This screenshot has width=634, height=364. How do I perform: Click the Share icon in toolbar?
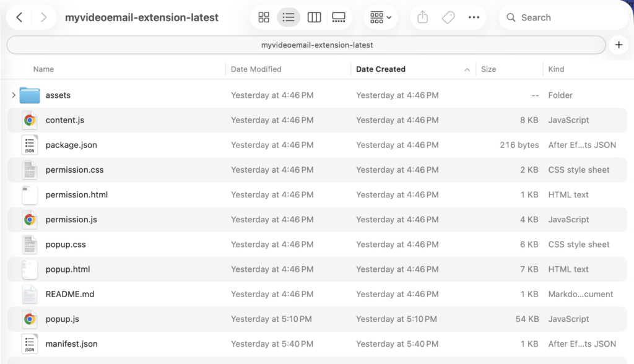click(423, 17)
